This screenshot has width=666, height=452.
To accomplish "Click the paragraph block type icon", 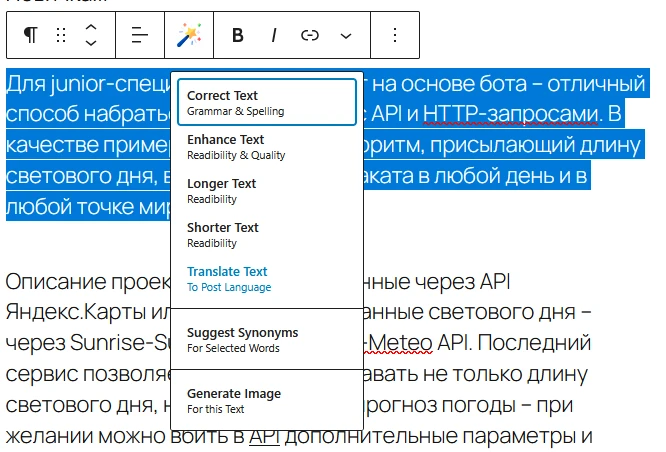I will [30, 35].
